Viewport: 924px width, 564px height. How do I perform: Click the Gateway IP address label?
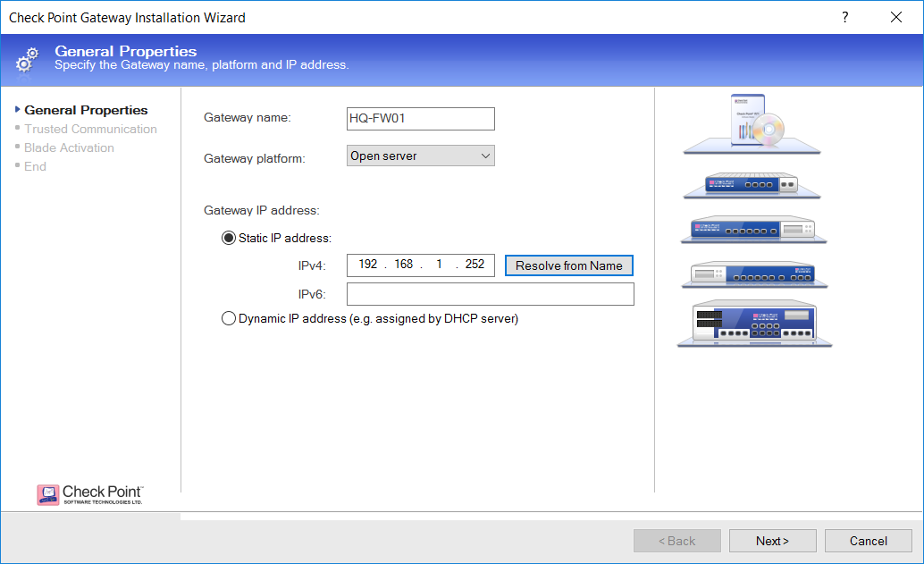(x=262, y=210)
